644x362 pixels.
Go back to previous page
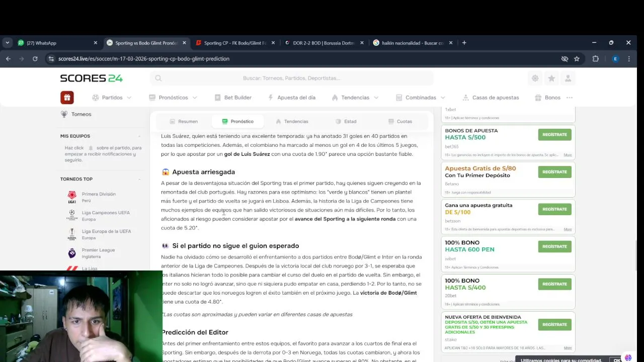pyautogui.click(x=8, y=59)
